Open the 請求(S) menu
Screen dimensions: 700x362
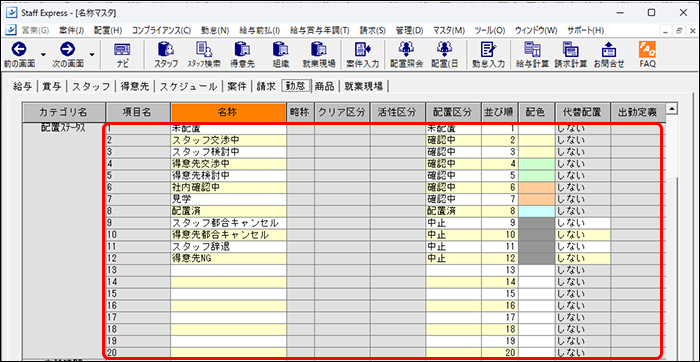[372, 30]
